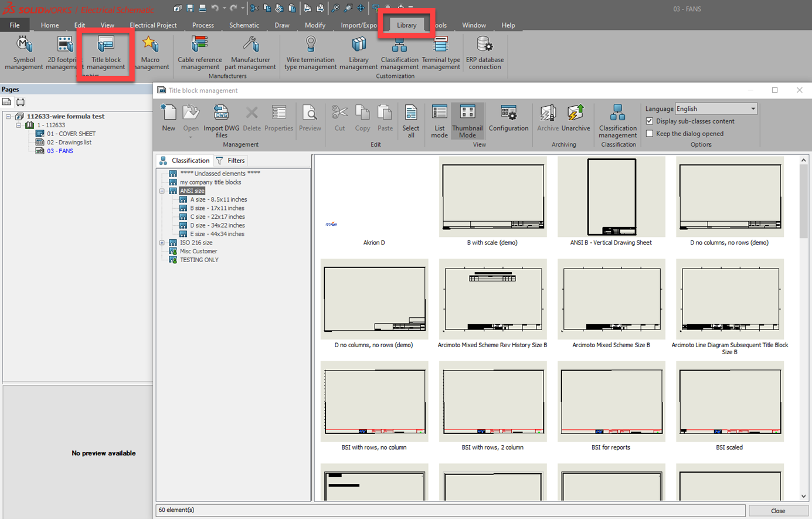This screenshot has width=812, height=519.
Task: Open the Schematic ribbon tab
Action: point(244,25)
